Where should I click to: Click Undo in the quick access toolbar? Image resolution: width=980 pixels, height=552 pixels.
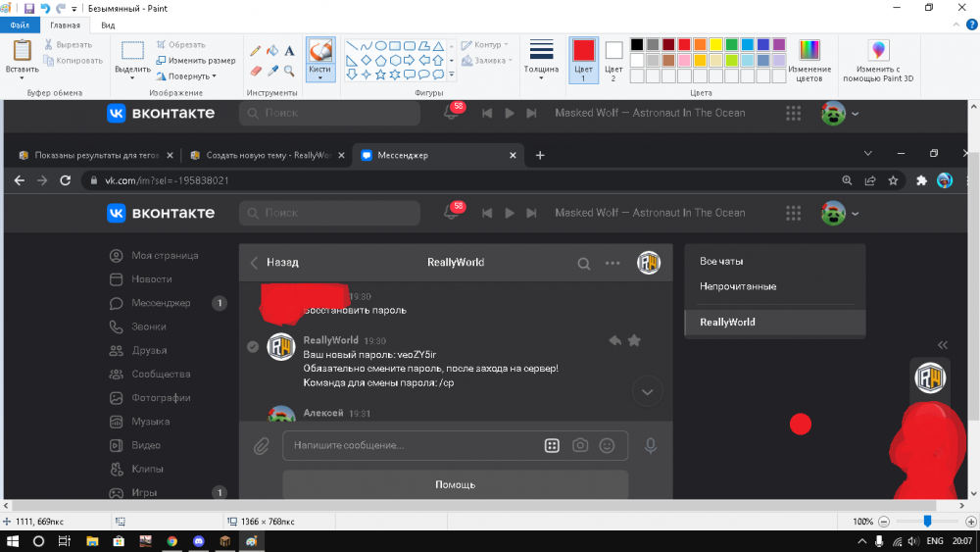click(x=45, y=8)
